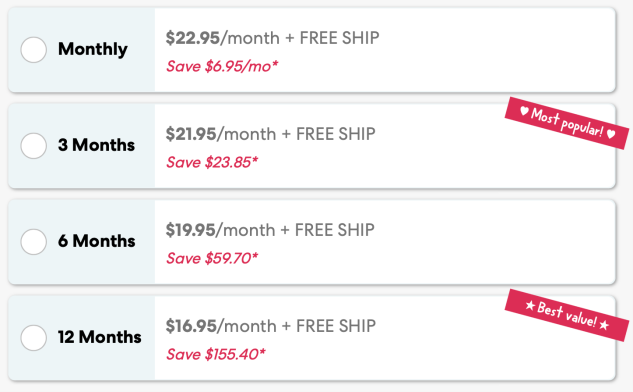Click the 6 Months label text
Viewport: 633px width, 392px height.
[x=96, y=241]
